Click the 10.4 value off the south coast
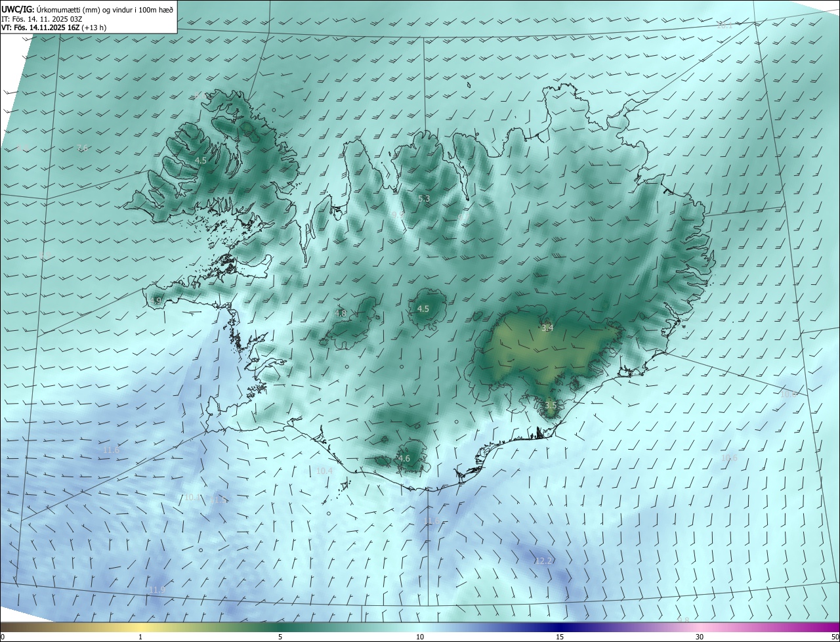Screen dimensions: 840x642 [325, 471]
